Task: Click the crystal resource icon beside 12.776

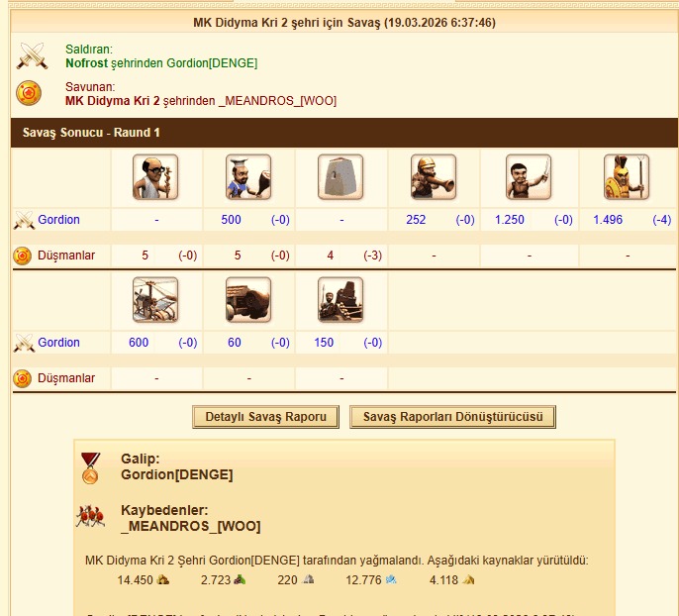Action: pos(391,579)
